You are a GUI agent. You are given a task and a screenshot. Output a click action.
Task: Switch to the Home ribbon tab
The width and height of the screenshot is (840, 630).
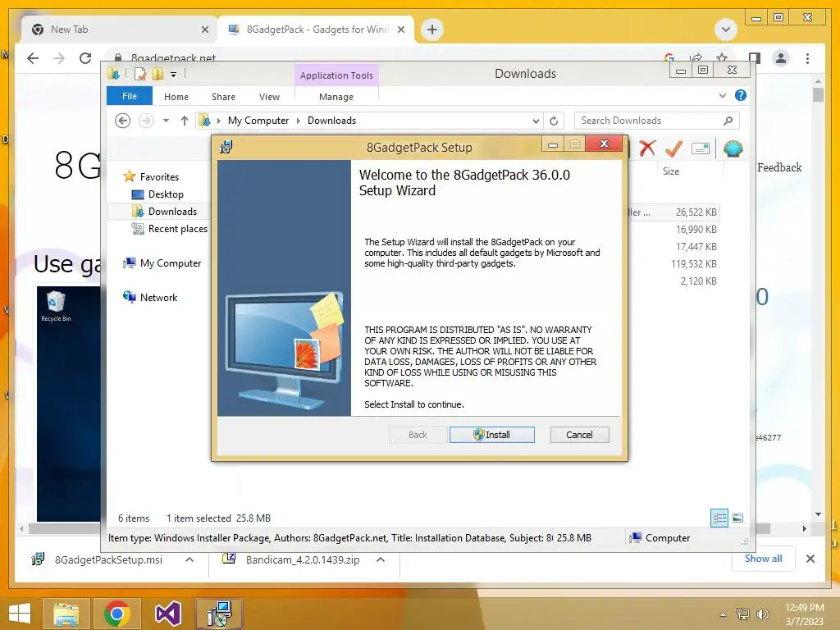click(176, 97)
